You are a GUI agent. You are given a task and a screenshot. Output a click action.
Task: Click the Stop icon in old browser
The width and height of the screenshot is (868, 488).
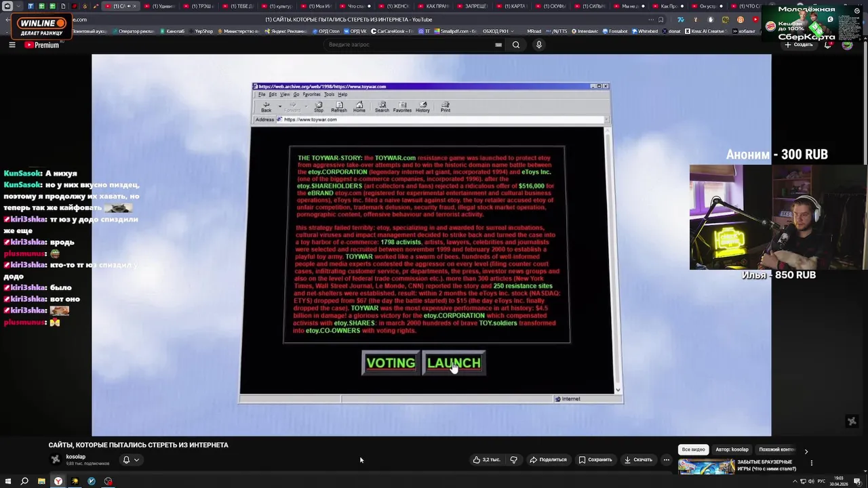(x=319, y=106)
